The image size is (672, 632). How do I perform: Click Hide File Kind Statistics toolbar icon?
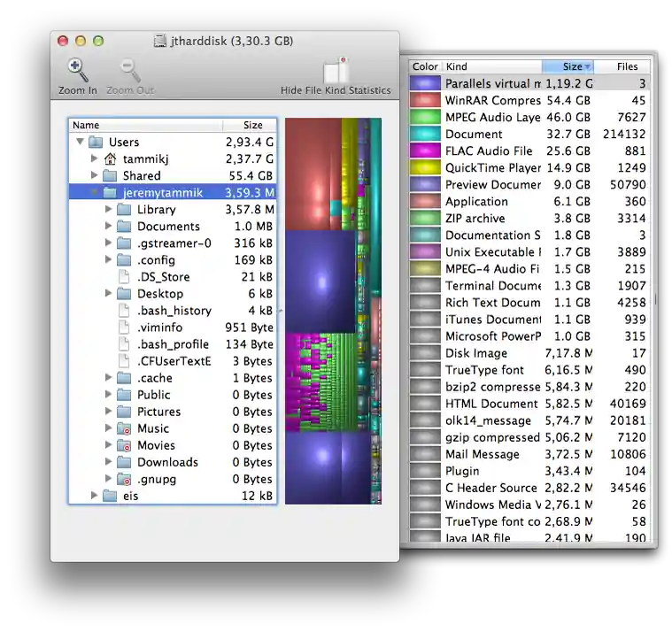[336, 71]
